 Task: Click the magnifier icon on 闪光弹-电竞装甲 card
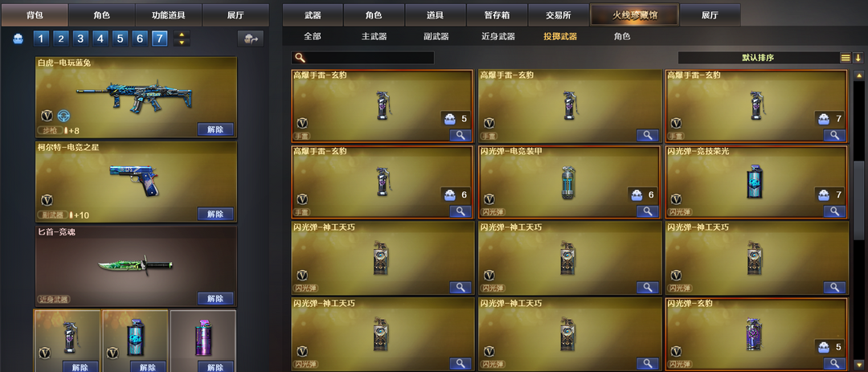[648, 211]
